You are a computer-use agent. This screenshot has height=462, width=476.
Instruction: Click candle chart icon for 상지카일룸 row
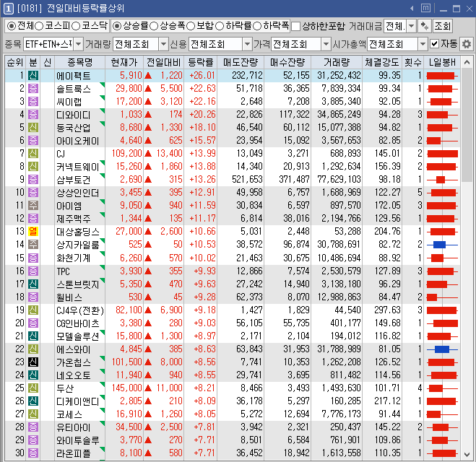pos(442,245)
